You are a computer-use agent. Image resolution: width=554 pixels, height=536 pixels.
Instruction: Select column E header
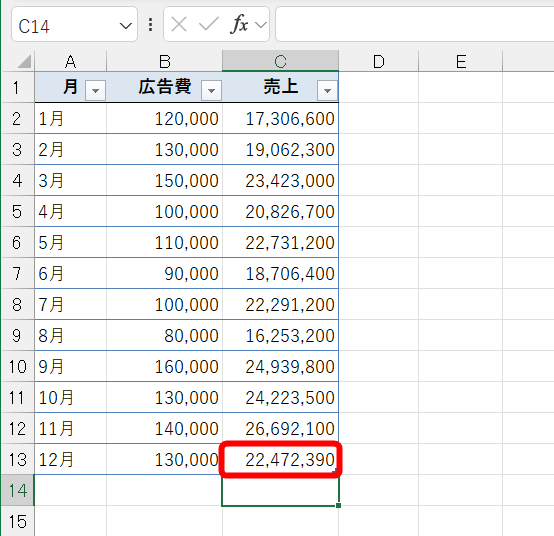(461, 61)
